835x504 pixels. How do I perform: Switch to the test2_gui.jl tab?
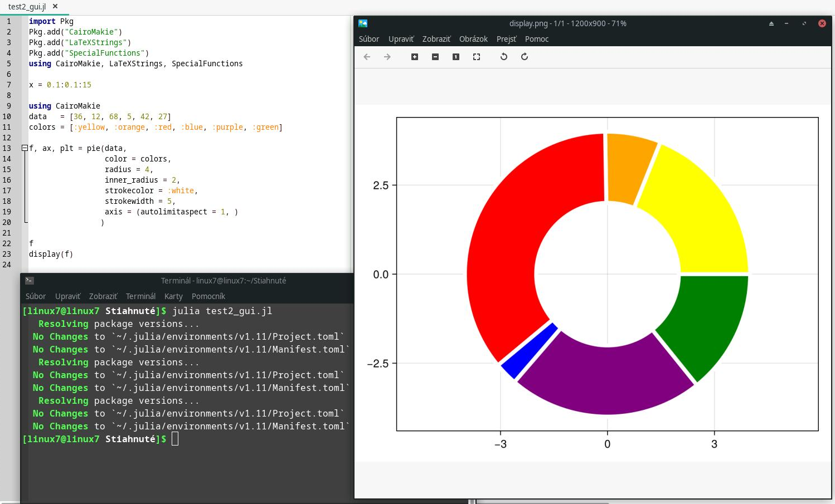[x=27, y=7]
